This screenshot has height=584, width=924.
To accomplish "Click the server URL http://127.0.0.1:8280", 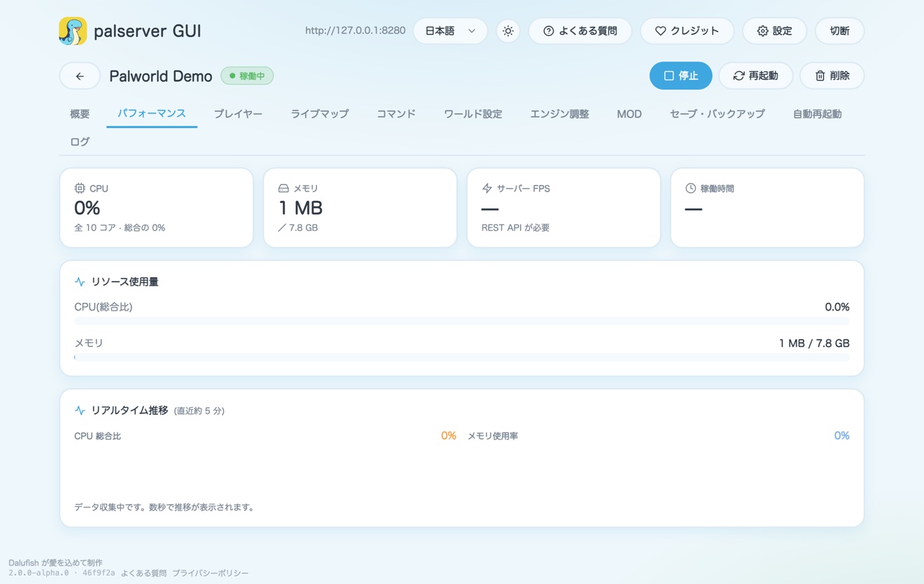I will 355,31.
